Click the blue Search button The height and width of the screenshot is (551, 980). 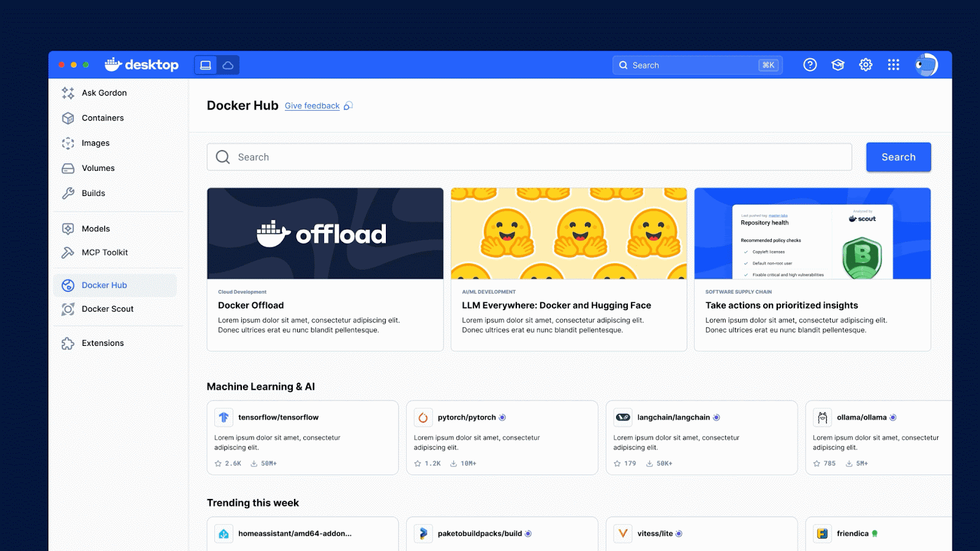click(x=899, y=157)
